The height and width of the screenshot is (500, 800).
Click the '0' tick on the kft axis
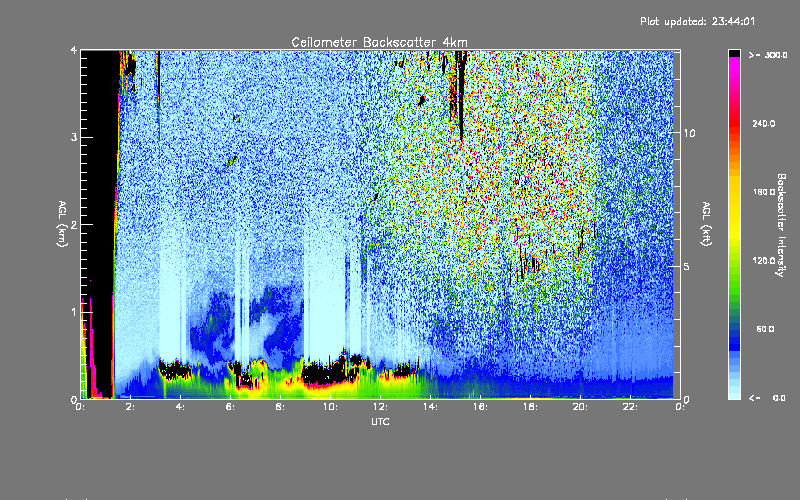coord(687,399)
